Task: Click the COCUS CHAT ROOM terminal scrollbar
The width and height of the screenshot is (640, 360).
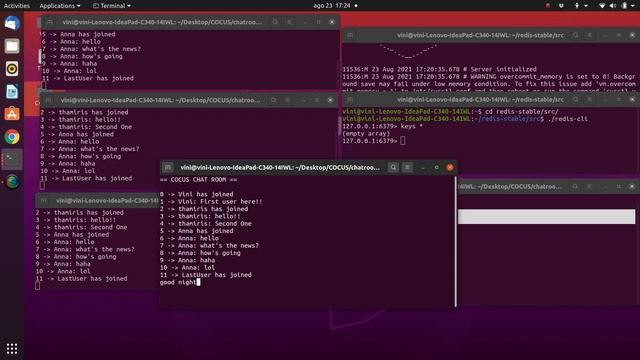Action: 456,241
